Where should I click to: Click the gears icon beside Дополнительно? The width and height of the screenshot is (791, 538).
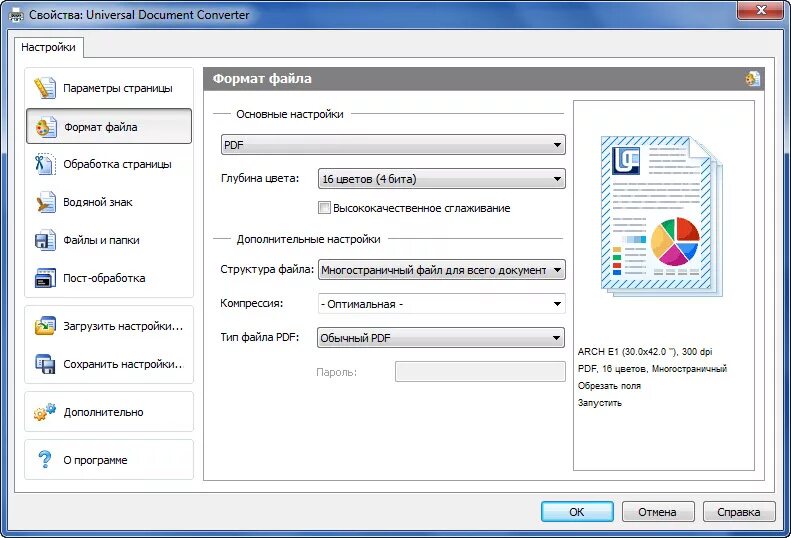tap(45, 412)
